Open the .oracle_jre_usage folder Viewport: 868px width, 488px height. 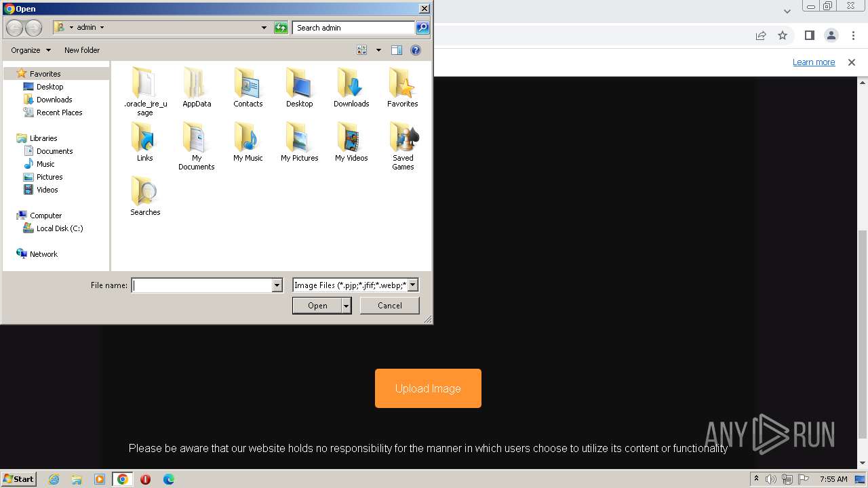point(145,91)
